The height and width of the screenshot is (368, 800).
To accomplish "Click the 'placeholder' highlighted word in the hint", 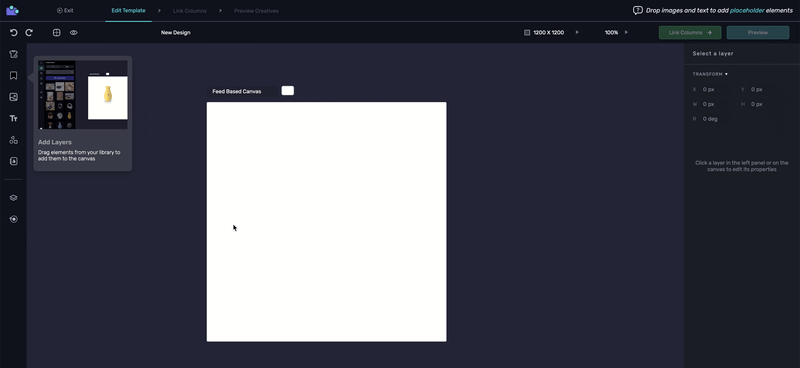I will tap(747, 11).
